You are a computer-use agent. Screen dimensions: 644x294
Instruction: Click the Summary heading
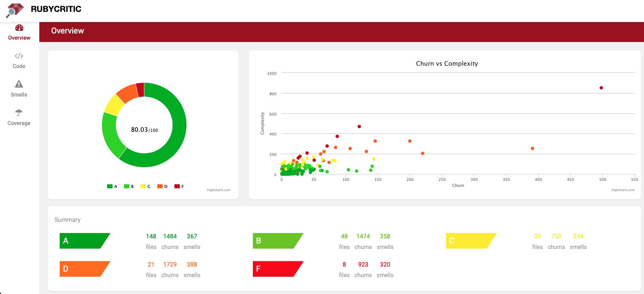(x=67, y=220)
